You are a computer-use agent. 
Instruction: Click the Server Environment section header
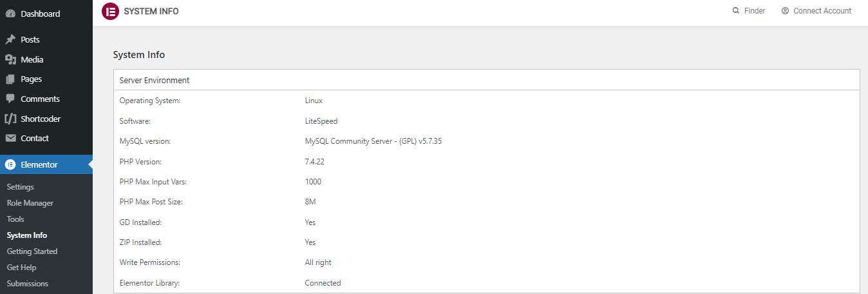click(x=486, y=80)
